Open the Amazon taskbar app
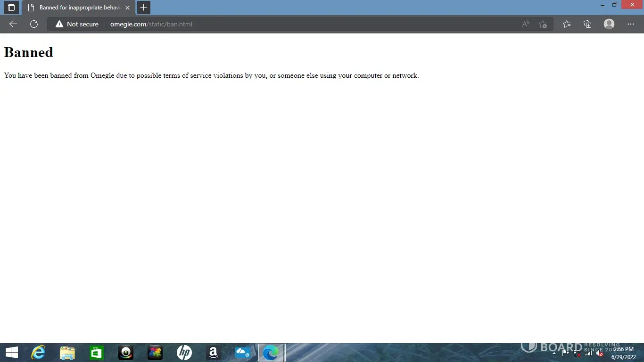The image size is (644, 362). click(x=213, y=353)
